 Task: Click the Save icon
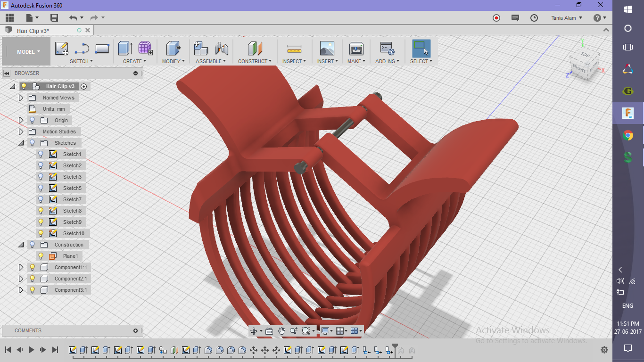54,18
